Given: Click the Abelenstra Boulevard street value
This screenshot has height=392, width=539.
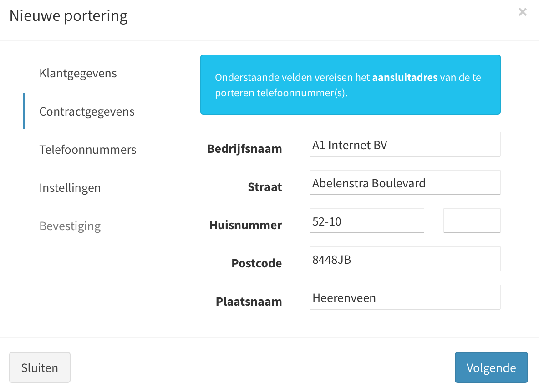Looking at the screenshot, I should [368, 183].
